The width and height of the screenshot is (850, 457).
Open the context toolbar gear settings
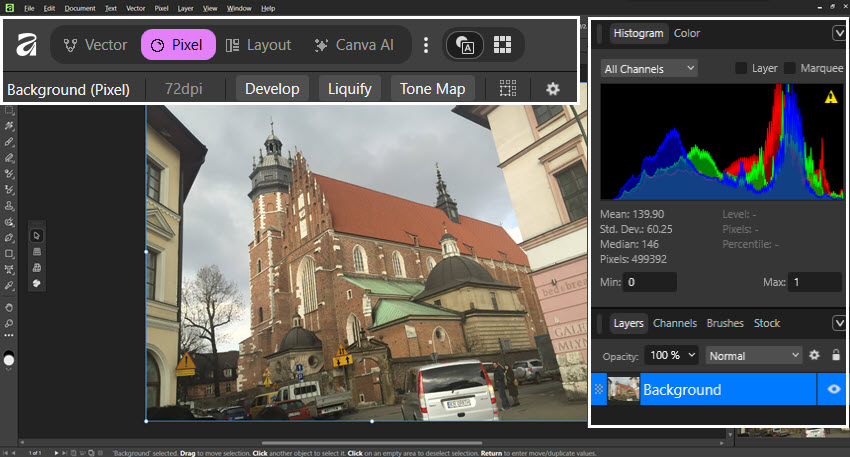pyautogui.click(x=552, y=88)
